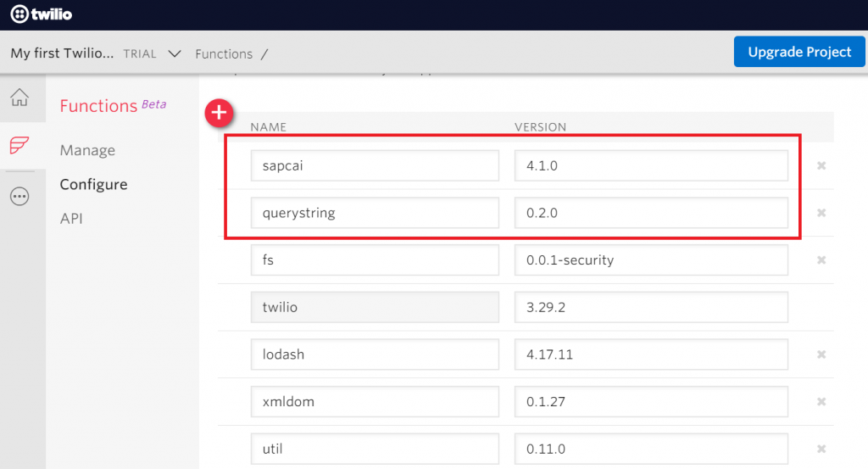Viewport: 868px width, 469px height.
Task: Select the Functions icon in left rail
Action: (19, 145)
